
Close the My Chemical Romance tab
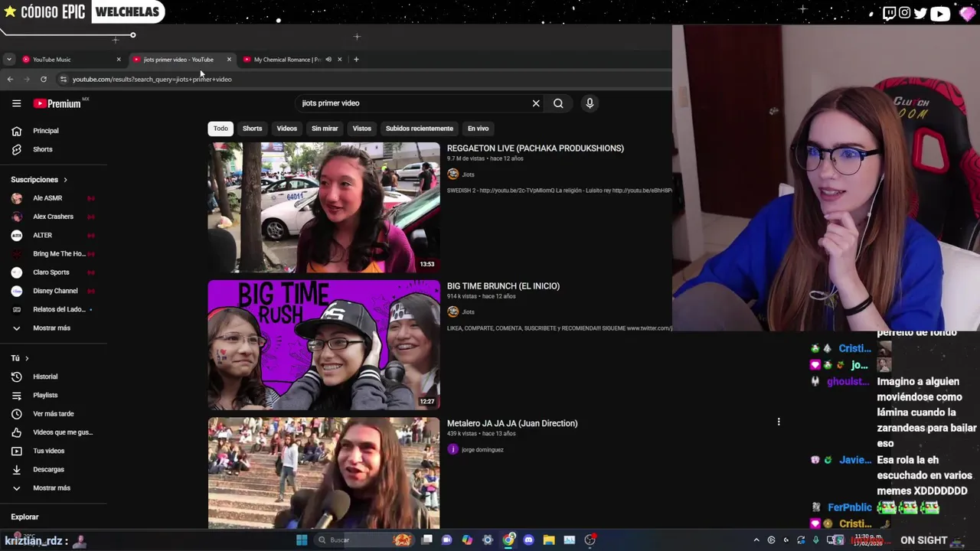tap(339, 59)
